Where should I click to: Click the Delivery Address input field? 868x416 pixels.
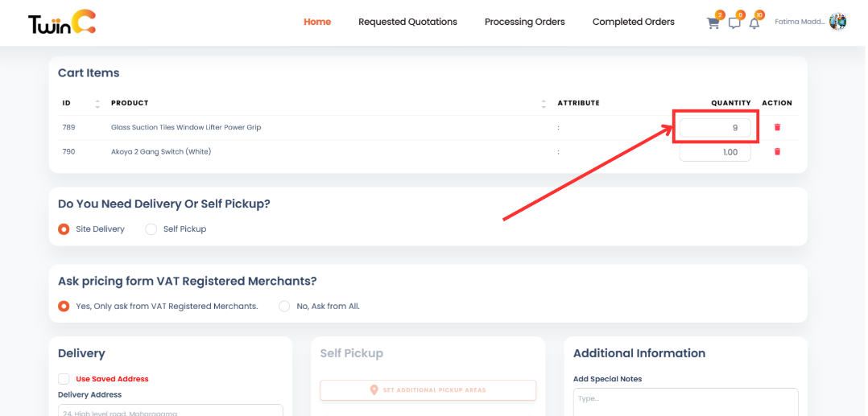click(x=171, y=410)
